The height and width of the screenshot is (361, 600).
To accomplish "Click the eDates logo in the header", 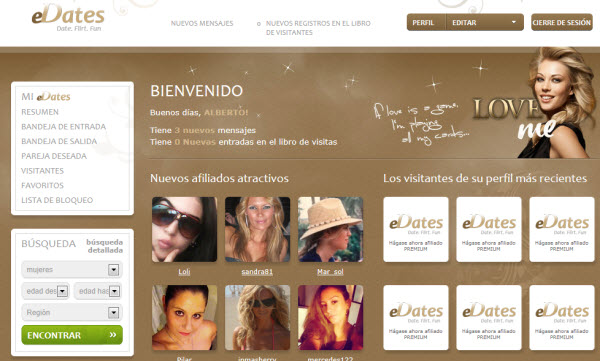I will click(x=68, y=17).
